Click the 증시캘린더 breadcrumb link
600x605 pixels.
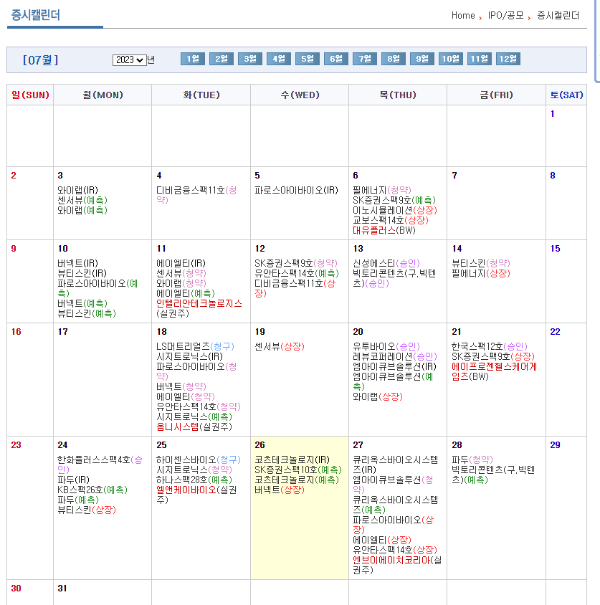tap(558, 15)
